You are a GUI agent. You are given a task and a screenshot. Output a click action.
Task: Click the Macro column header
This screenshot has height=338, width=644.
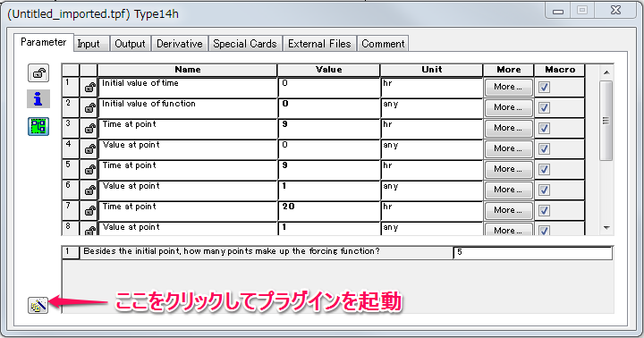559,70
